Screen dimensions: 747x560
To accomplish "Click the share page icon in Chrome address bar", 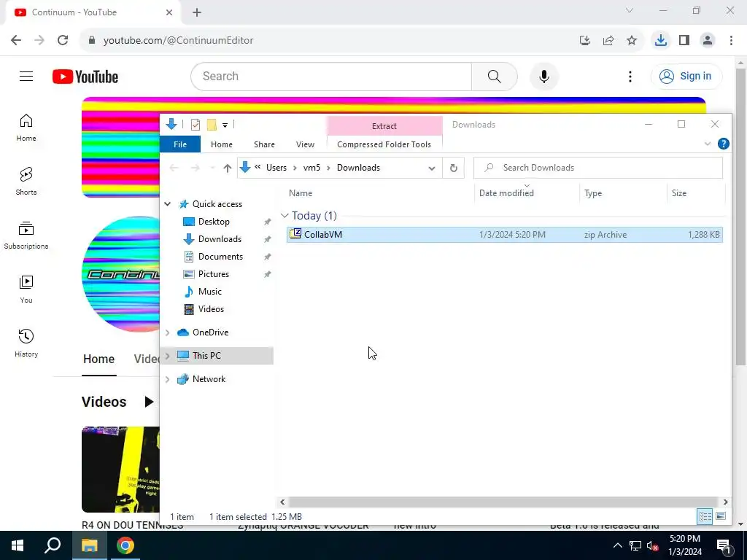I will [x=608, y=41].
